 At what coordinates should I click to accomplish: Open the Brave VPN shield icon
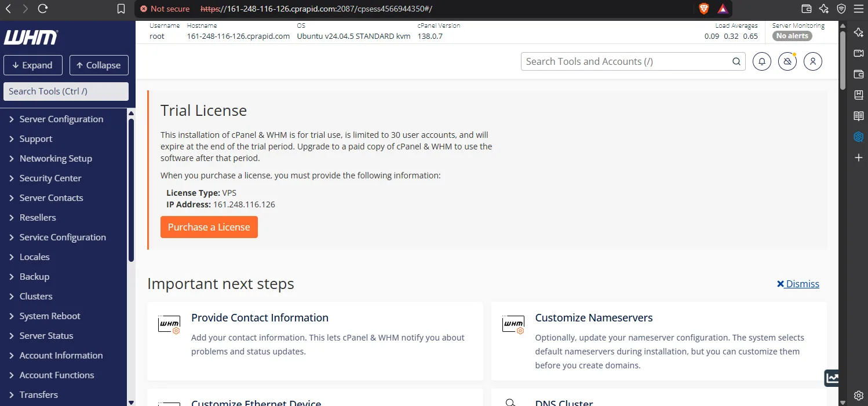coord(841,9)
